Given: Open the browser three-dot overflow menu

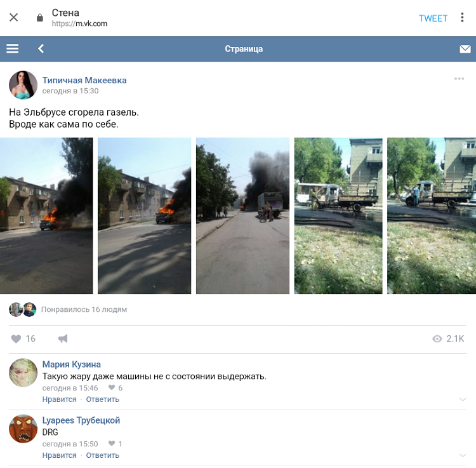Looking at the screenshot, I should click(462, 18).
